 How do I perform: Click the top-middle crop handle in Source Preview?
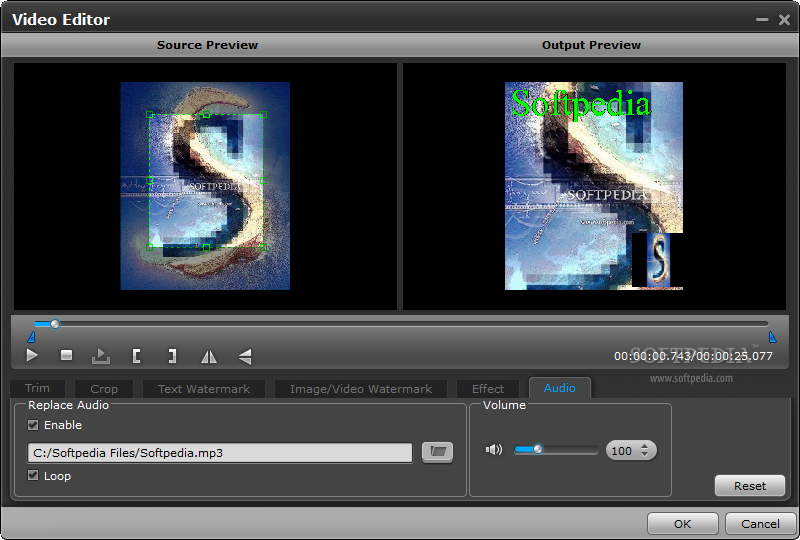tap(206, 114)
